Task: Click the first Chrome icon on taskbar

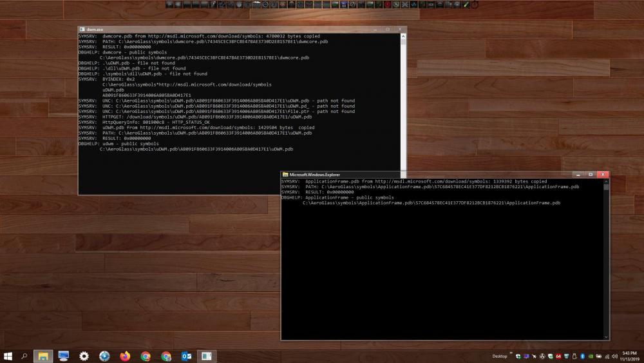Action: coord(146,356)
